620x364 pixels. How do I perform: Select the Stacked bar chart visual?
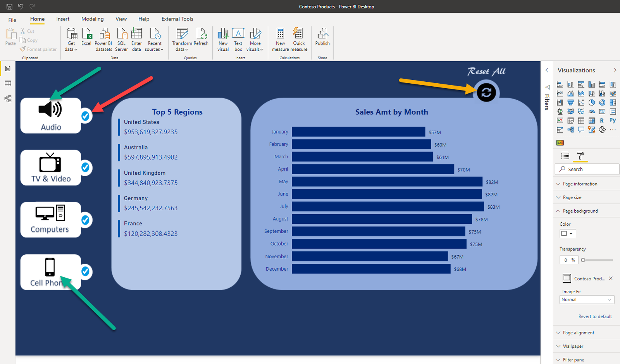(560, 84)
